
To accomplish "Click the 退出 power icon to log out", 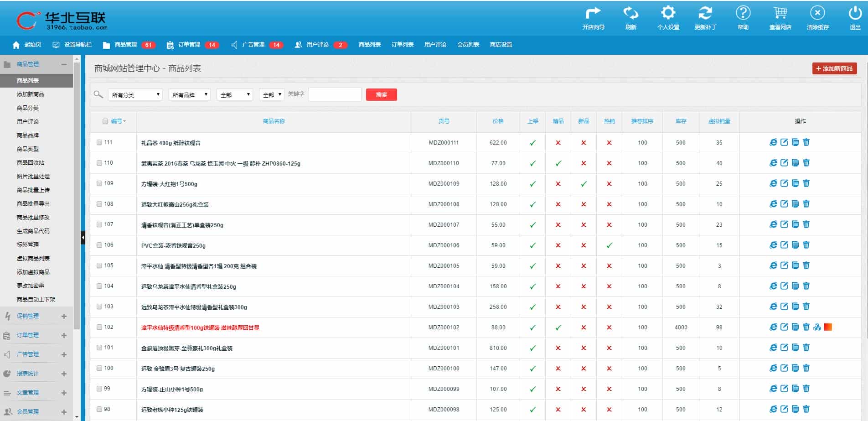I will [855, 13].
